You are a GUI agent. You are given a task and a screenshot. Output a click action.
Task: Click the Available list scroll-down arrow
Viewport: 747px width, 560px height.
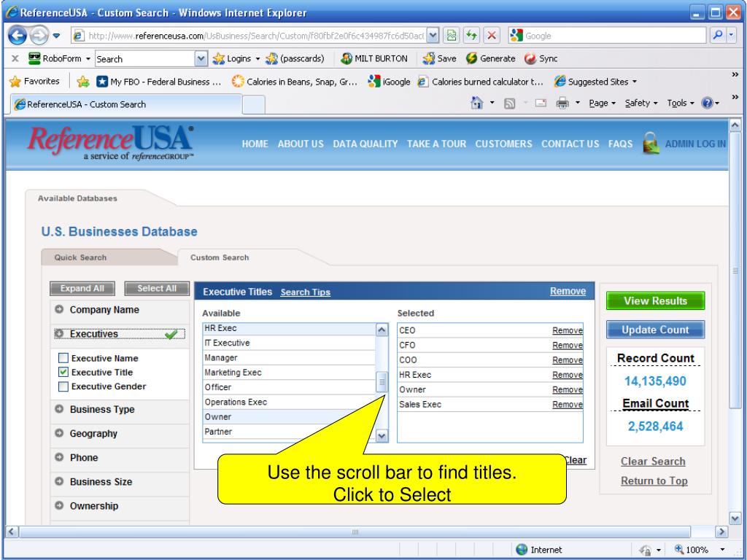[382, 436]
